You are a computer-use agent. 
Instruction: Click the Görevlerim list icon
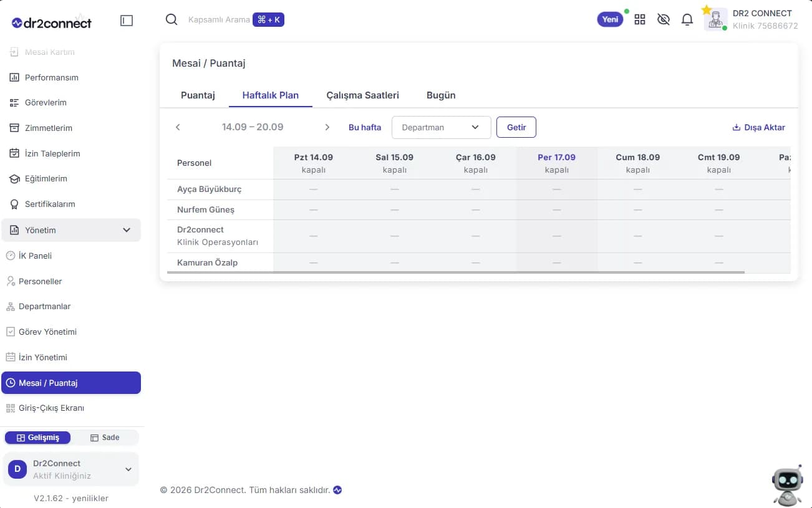[x=14, y=102]
